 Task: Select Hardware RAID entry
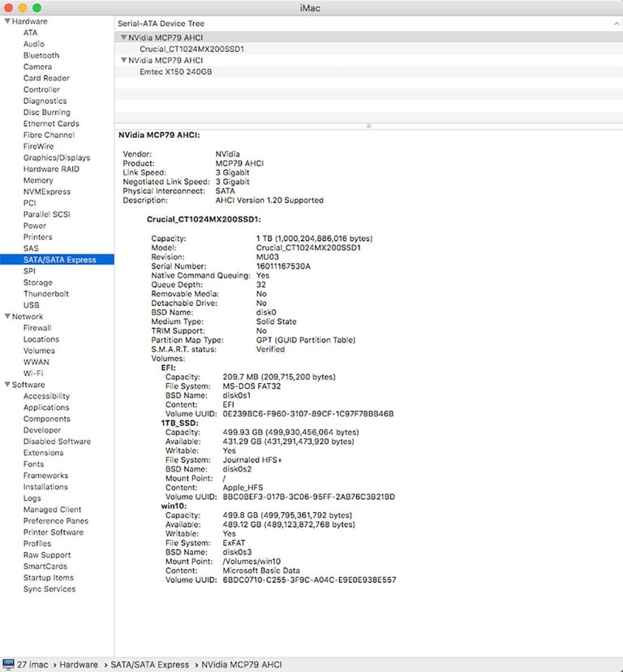click(51, 169)
